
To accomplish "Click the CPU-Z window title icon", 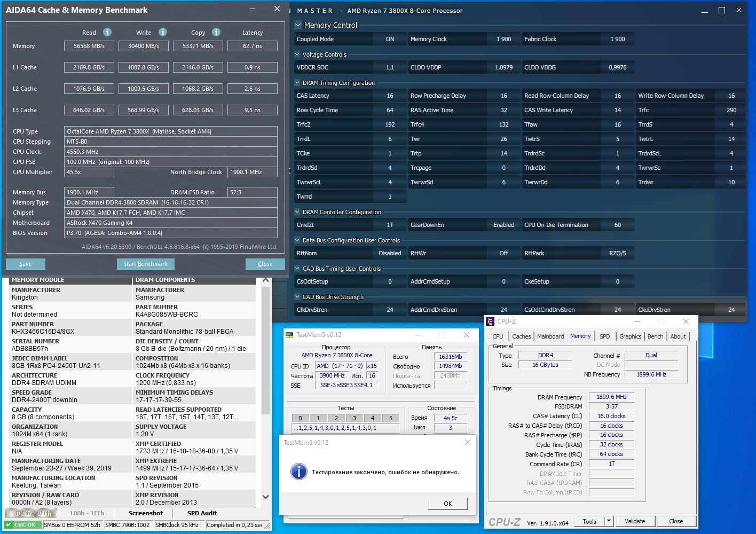I will pyautogui.click(x=490, y=321).
